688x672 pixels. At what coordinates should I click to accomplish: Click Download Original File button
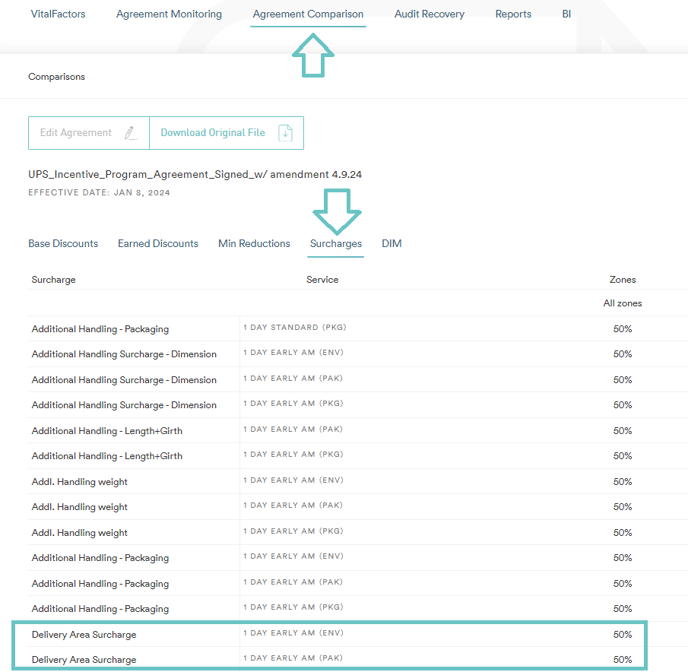click(226, 133)
